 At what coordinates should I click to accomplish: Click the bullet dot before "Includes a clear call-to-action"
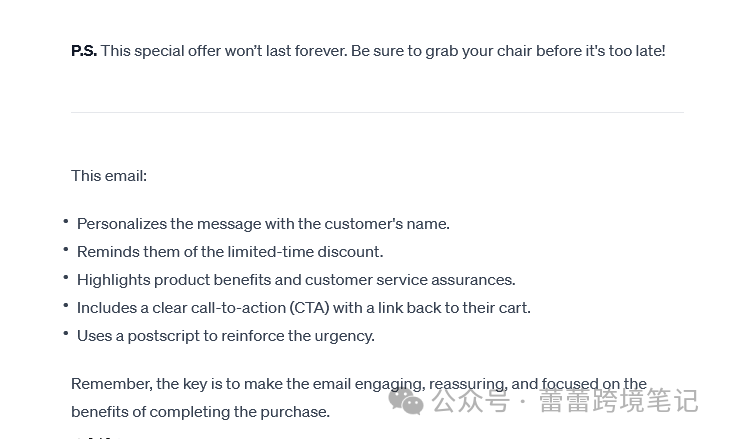(66, 306)
